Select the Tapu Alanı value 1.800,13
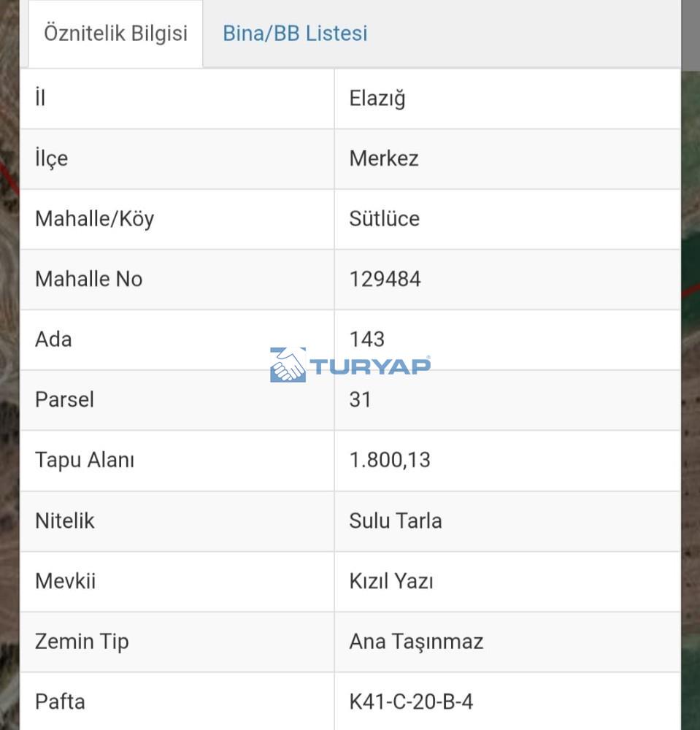 pyautogui.click(x=390, y=460)
